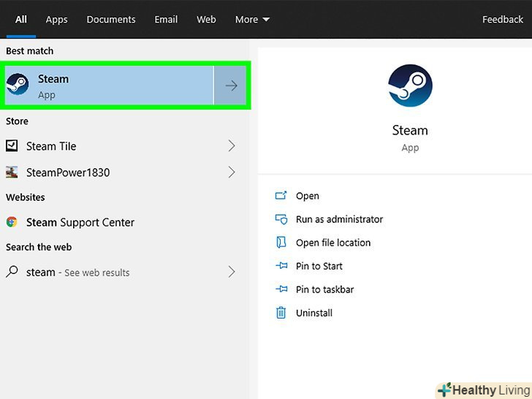
Task: Click the Steam title in details pane
Action: click(x=410, y=130)
